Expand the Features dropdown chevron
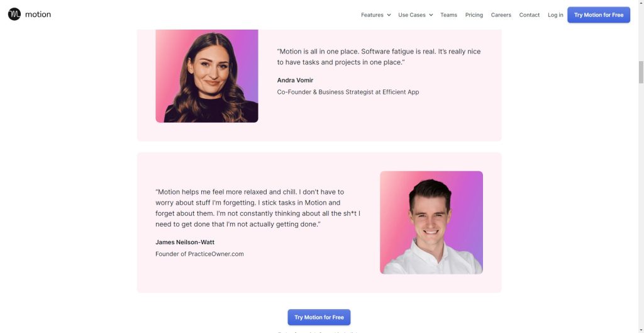The height and width of the screenshot is (333, 644). 389,15
